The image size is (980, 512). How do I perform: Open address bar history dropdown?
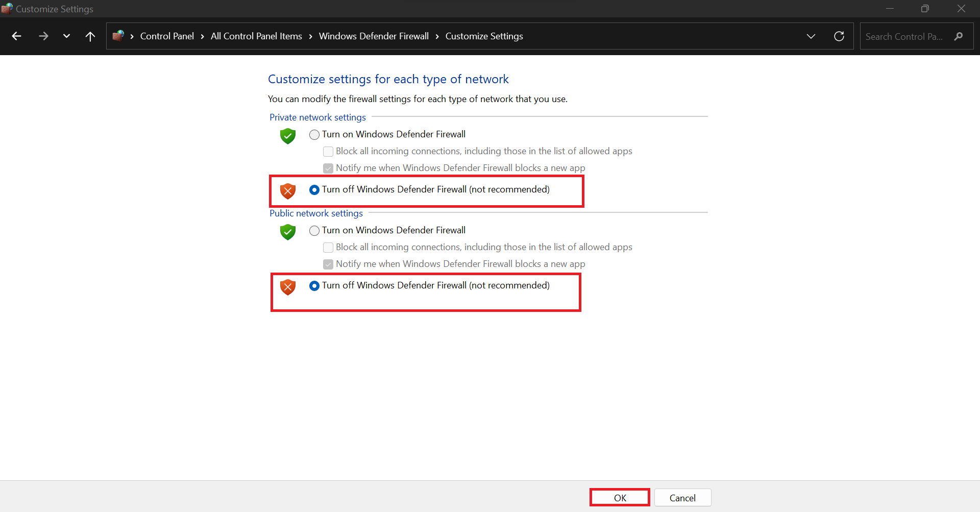point(811,36)
